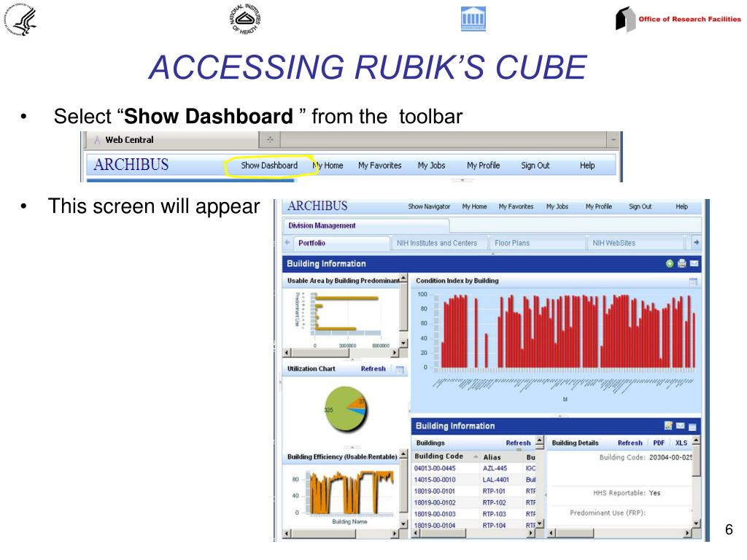Open the data table icon for Condition Index
Screen dimensions: 747x560
coord(693,282)
